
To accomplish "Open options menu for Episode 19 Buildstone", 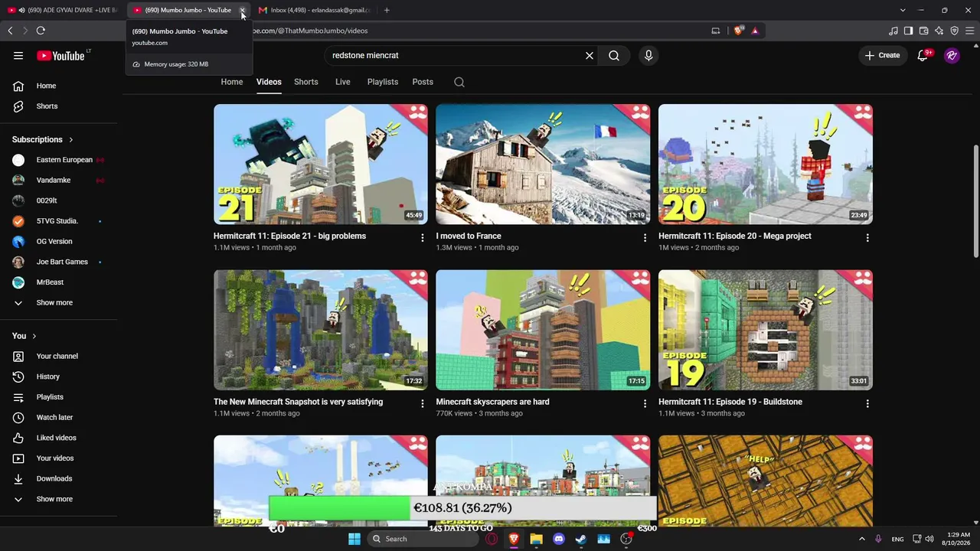I will 867,403.
